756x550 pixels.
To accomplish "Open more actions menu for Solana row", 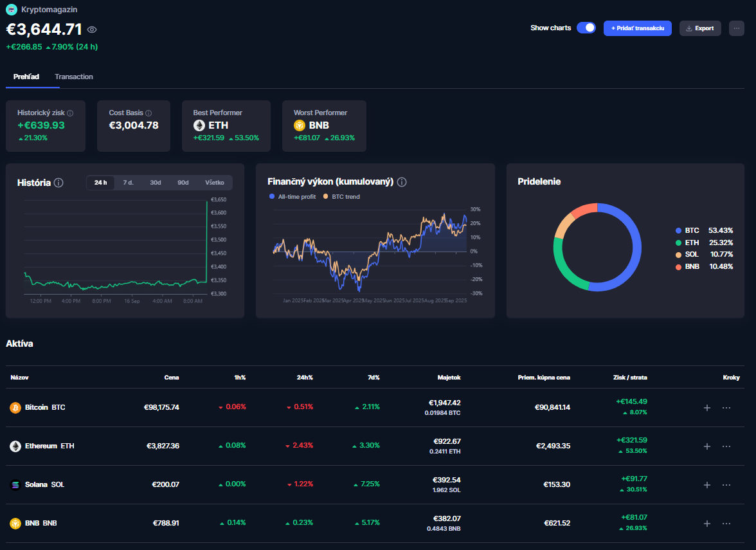I will (x=726, y=485).
